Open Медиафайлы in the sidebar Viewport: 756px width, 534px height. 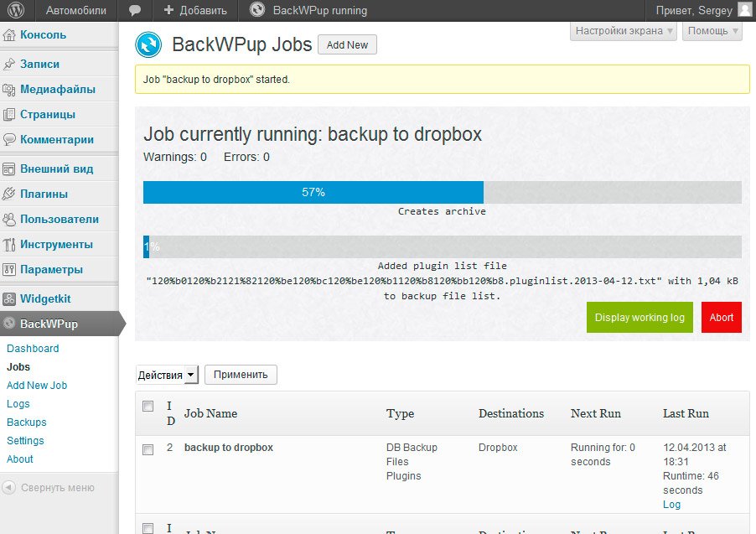click(x=60, y=89)
